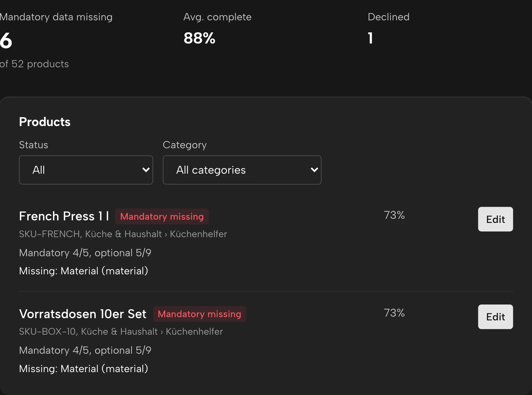Click Mandatory 4/5 line under French Press
This screenshot has height=395, width=532.
(85, 253)
